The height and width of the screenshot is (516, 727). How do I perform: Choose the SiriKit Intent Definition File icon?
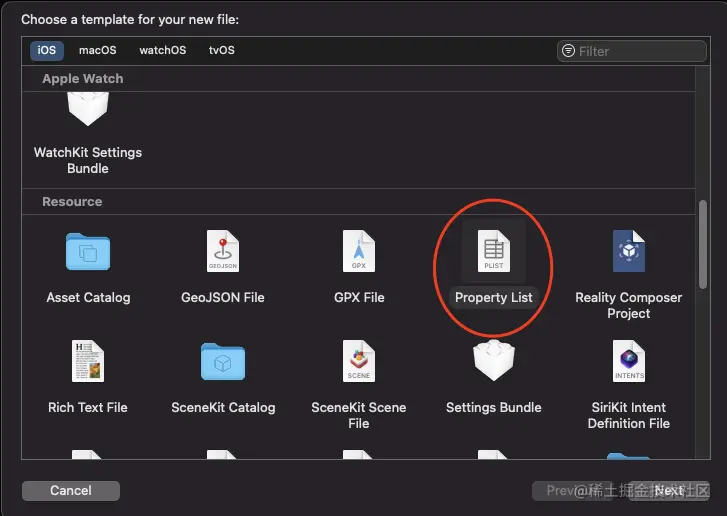point(629,361)
